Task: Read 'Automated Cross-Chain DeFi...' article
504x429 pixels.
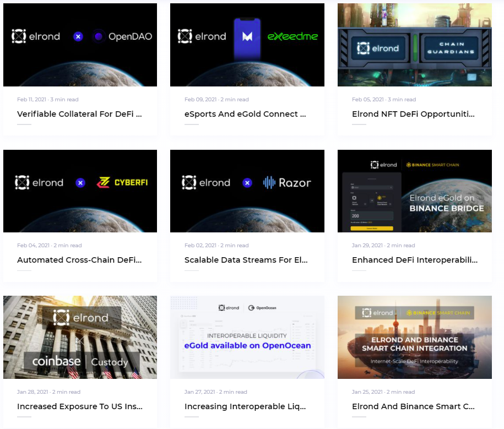Action: [79, 260]
